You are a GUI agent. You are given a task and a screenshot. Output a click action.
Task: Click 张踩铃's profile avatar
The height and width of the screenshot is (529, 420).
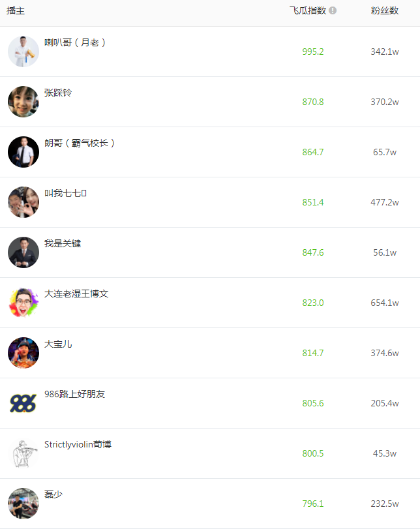coord(23,102)
